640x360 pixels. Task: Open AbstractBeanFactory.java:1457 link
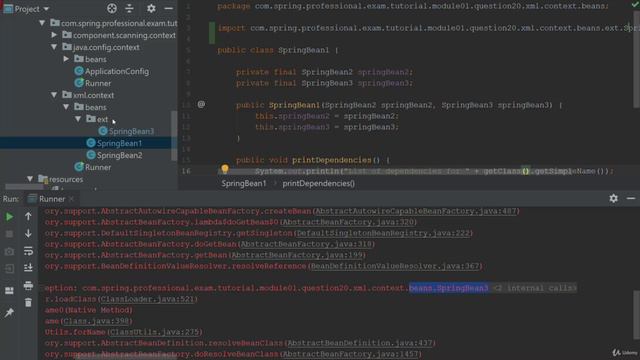coord(350,354)
